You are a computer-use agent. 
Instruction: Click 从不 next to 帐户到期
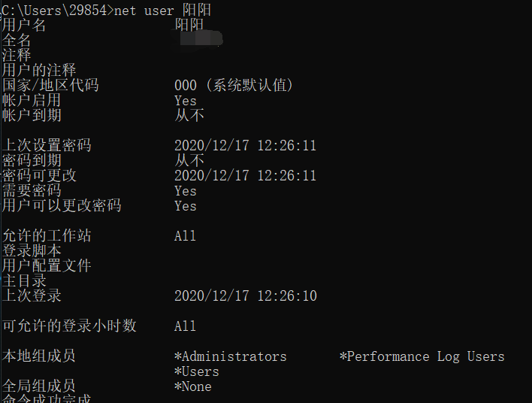(x=189, y=116)
